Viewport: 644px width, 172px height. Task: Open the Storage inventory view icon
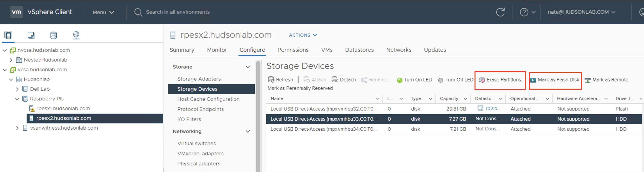click(53, 35)
